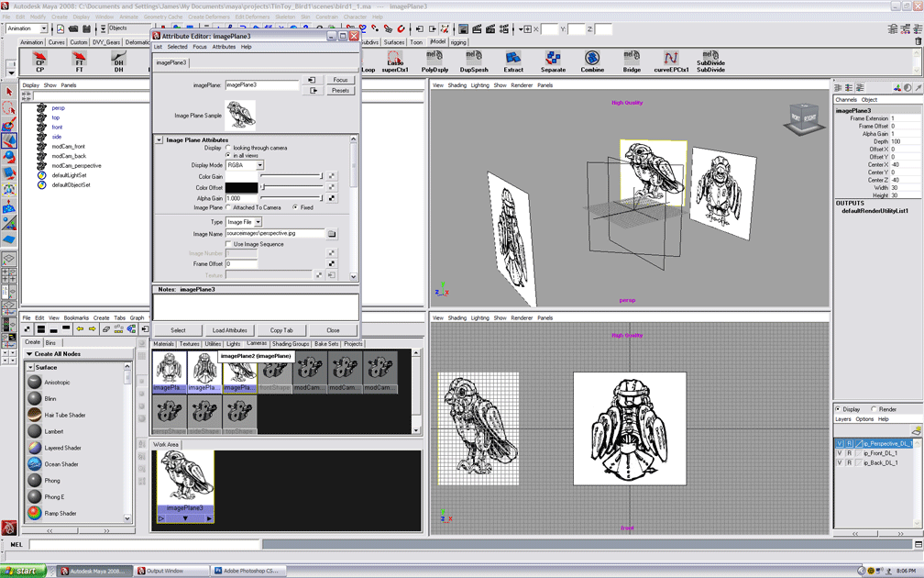
Task: Open the Renderer menu in front viewport
Action: (522, 317)
